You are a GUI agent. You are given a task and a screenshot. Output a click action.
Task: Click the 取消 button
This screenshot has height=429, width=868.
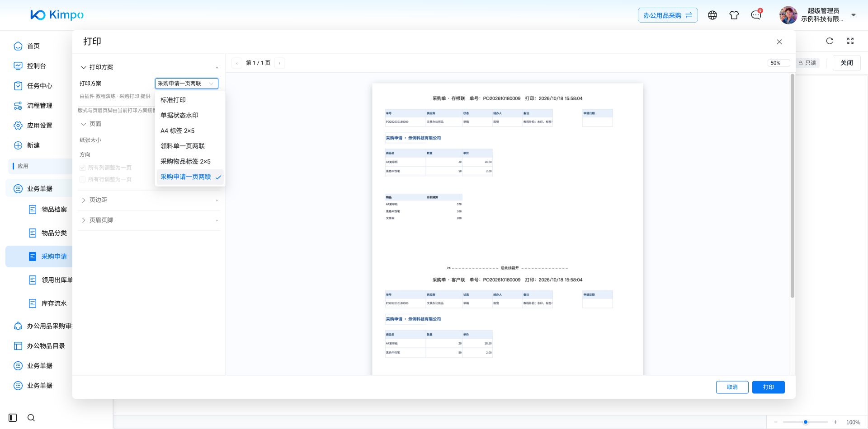click(732, 387)
